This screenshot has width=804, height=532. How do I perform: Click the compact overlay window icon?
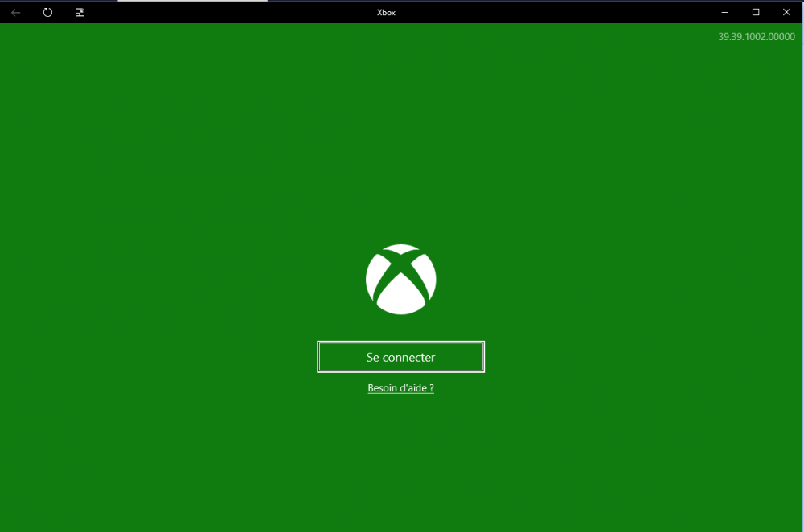coord(80,12)
